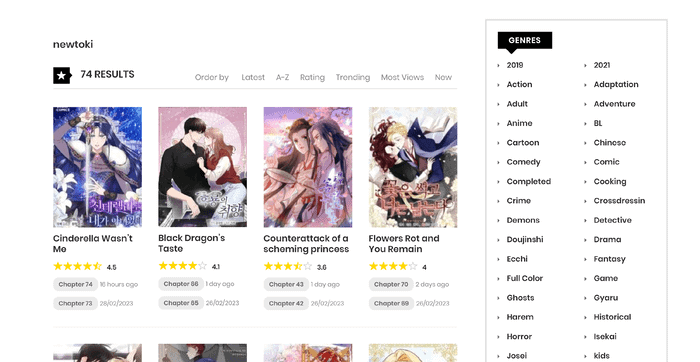Select the Adult genre

coord(517,104)
